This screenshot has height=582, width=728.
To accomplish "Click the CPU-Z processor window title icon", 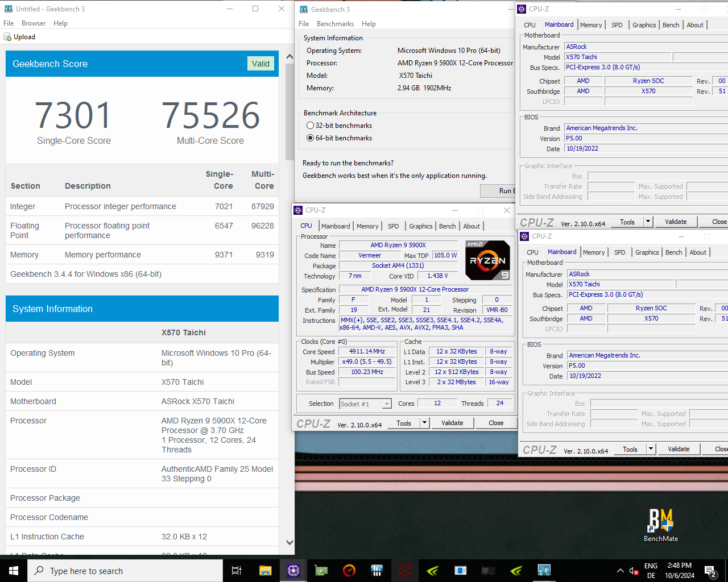I will click(298, 210).
